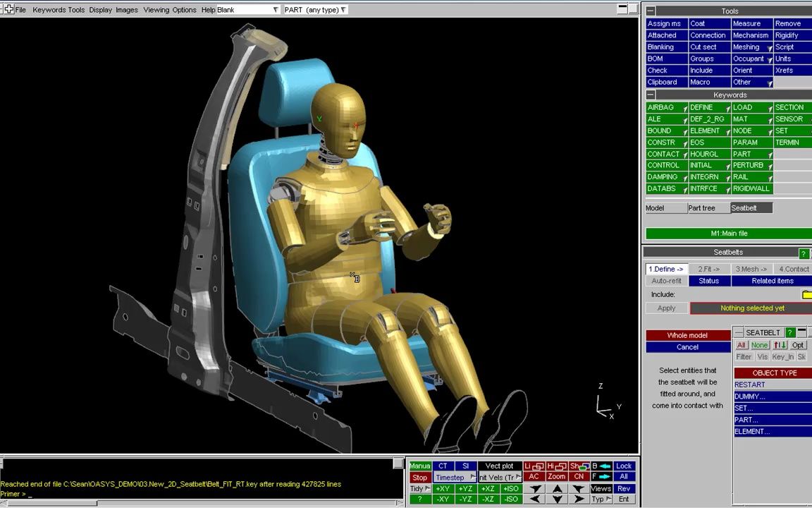Image resolution: width=812 pixels, height=508 pixels.
Task: Click the M1:Main file button
Action: pyautogui.click(x=729, y=234)
